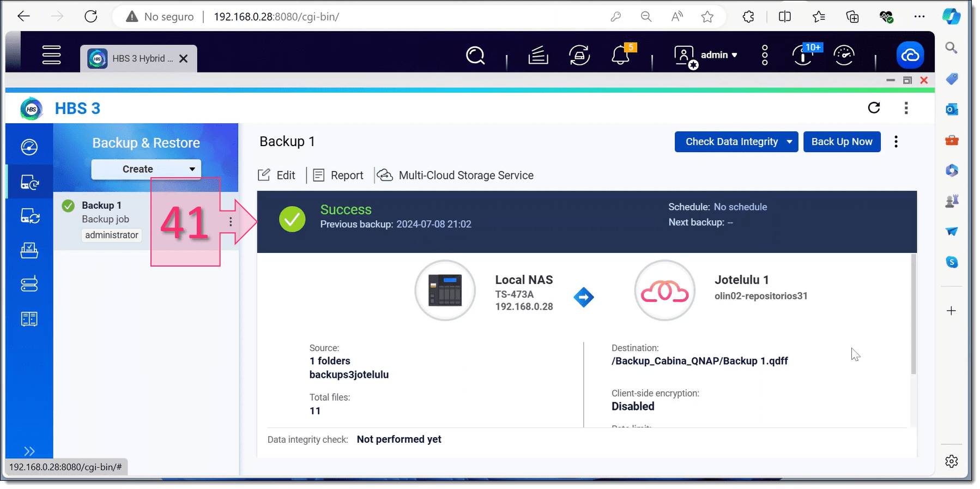Open the blue cloud service icon

pyautogui.click(x=910, y=55)
